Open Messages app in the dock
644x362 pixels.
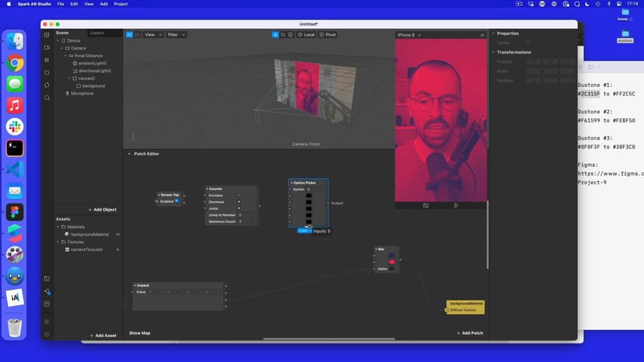pos(15,84)
